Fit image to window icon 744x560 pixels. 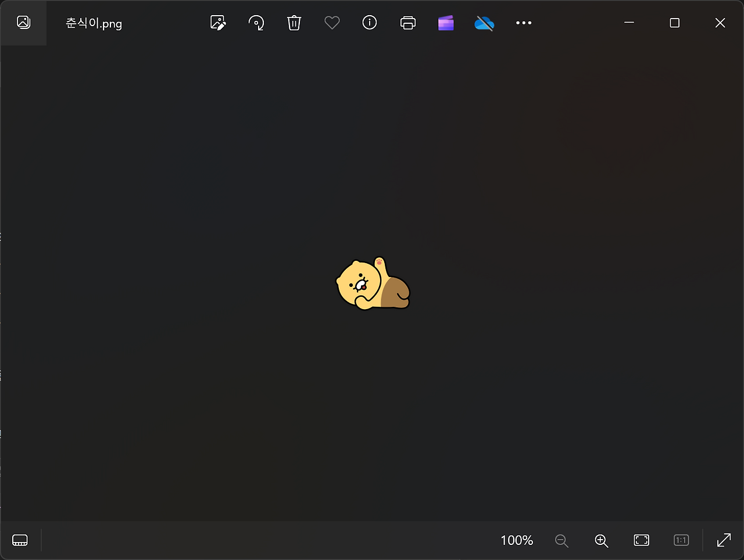641,540
